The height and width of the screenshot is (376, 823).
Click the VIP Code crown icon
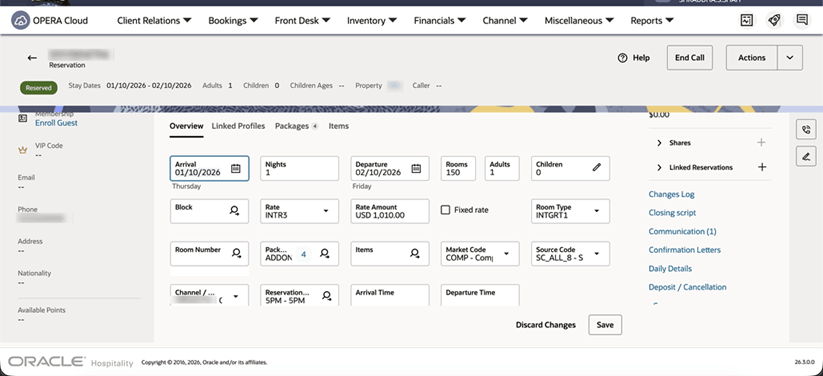click(23, 150)
